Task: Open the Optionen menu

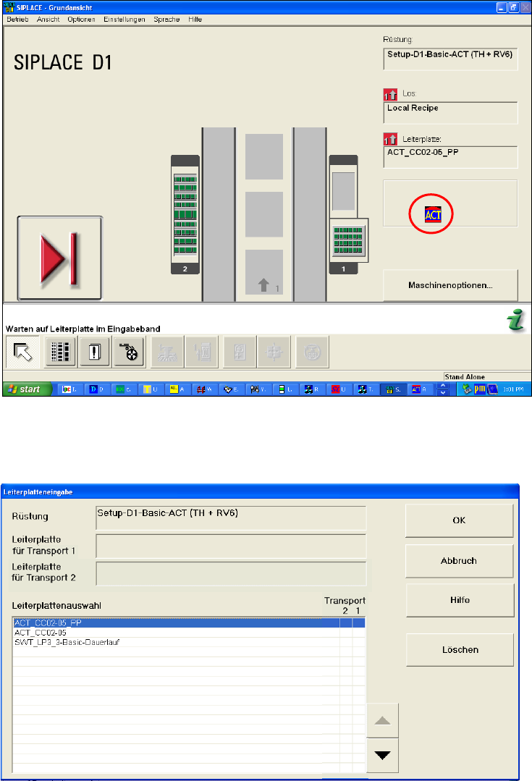Action: click(81, 20)
